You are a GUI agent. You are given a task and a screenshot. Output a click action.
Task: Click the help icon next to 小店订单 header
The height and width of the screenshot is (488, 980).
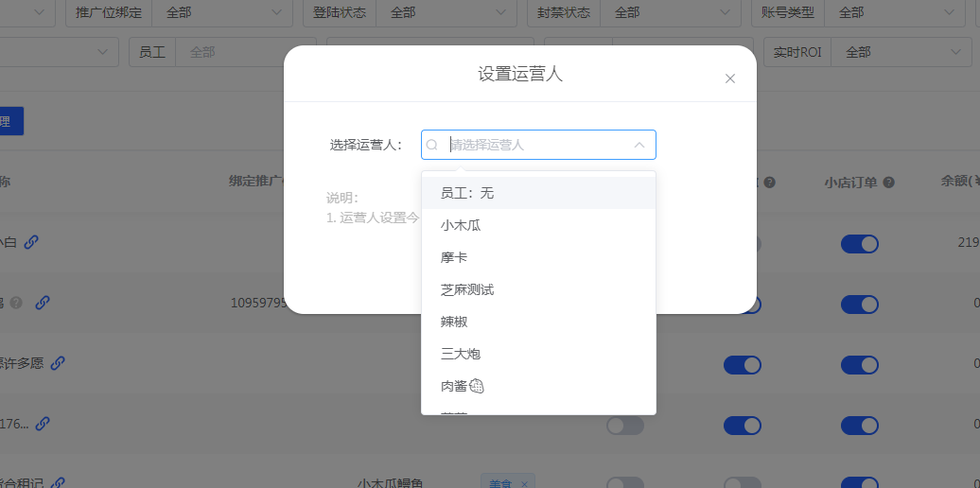(888, 182)
